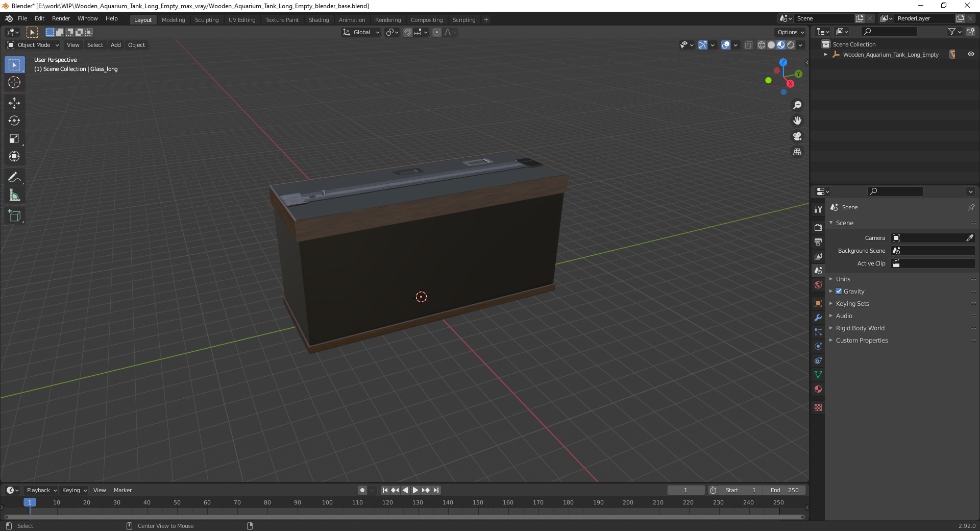Expand Wooden_Aquarium_Tank_Long_Empty in outliner
This screenshot has width=980, height=531.
click(x=825, y=54)
